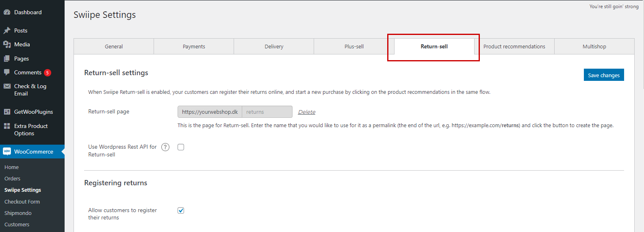Click the GetWooPlugins sidebar icon
Image resolution: width=644 pixels, height=232 pixels.
pyautogui.click(x=7, y=112)
